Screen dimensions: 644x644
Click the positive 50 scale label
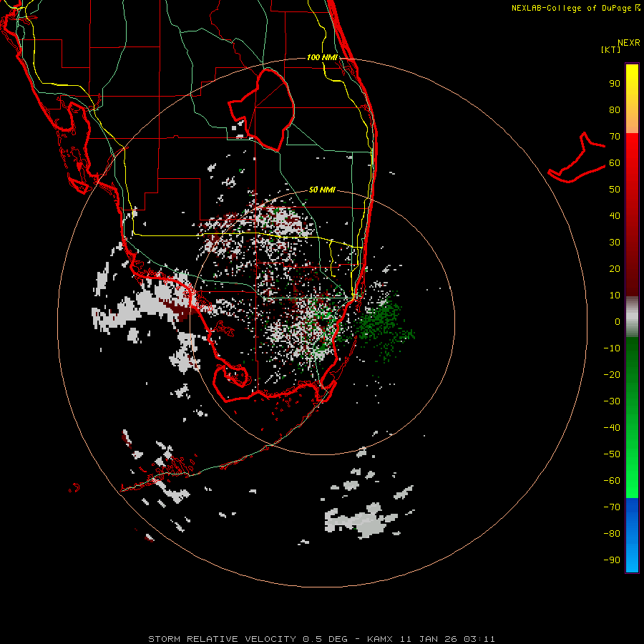click(x=615, y=190)
